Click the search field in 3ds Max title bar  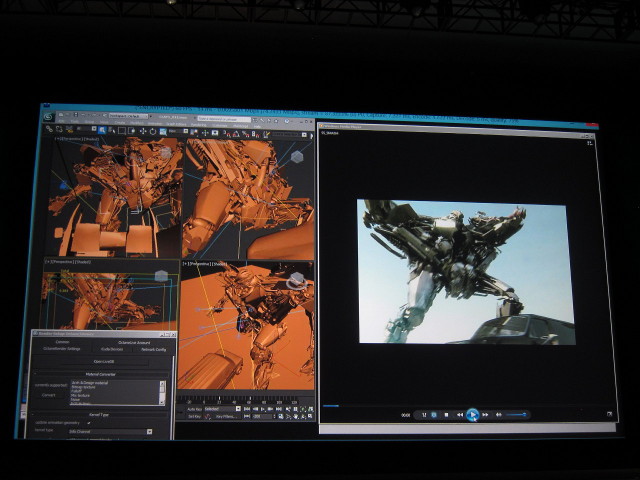224,119
